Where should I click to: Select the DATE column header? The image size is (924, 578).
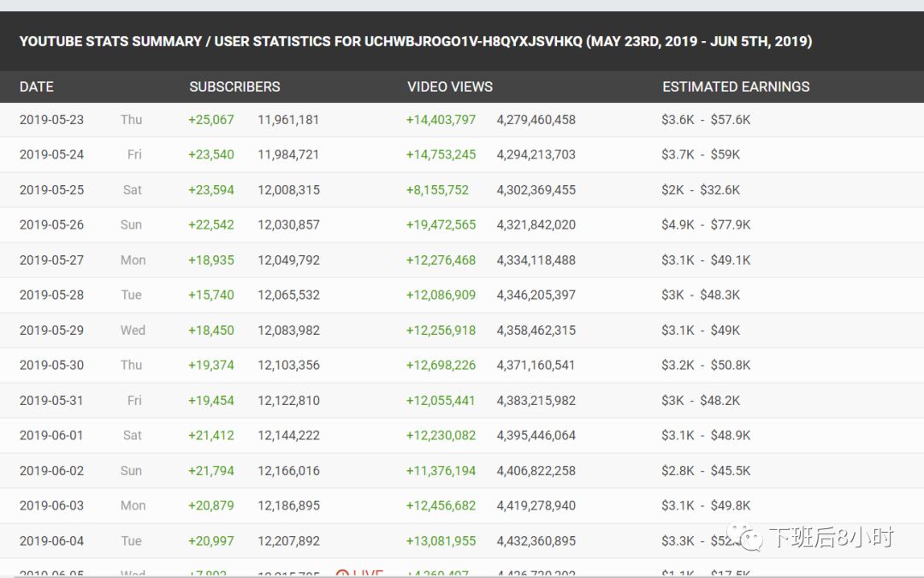pos(36,86)
